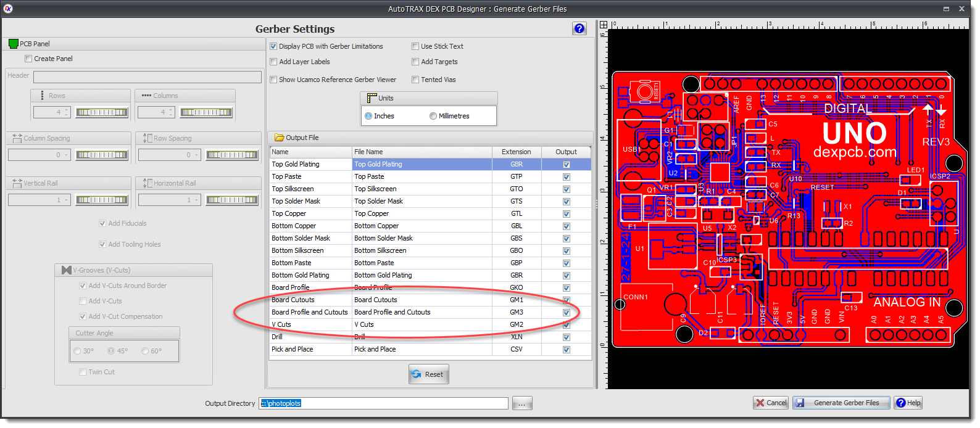
Task: Toggle Display PCB with Gerber Limitations checkbox
Action: 273,46
